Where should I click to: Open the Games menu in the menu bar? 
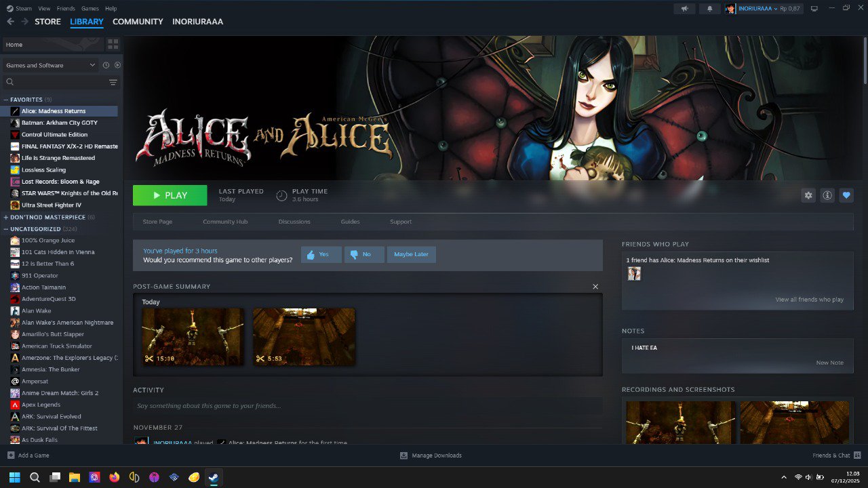coord(90,9)
